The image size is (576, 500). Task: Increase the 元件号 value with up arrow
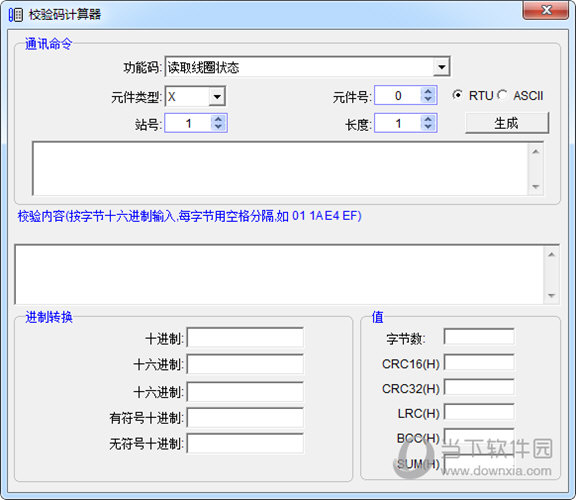pos(428,91)
